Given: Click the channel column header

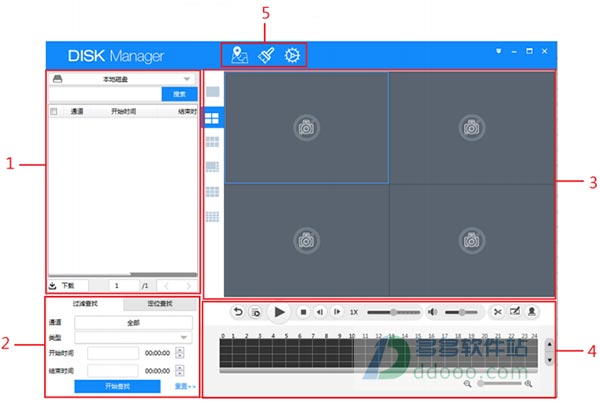Looking at the screenshot, I should (77, 111).
